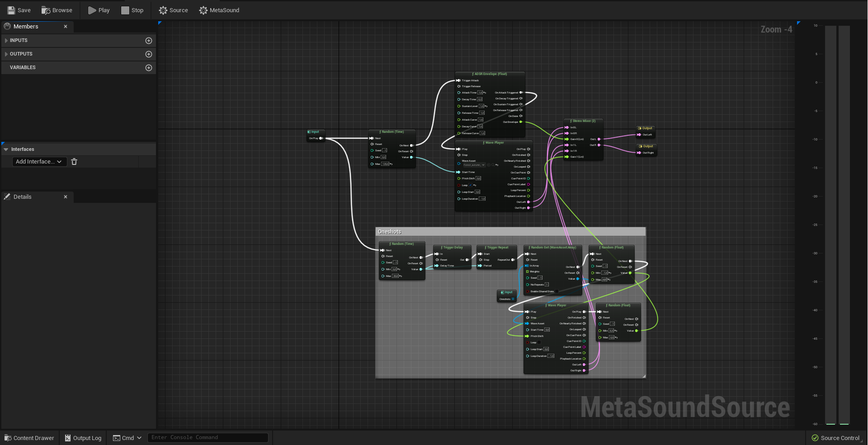Expand the INPUTS section
This screenshot has width=868, height=445.
6,41
